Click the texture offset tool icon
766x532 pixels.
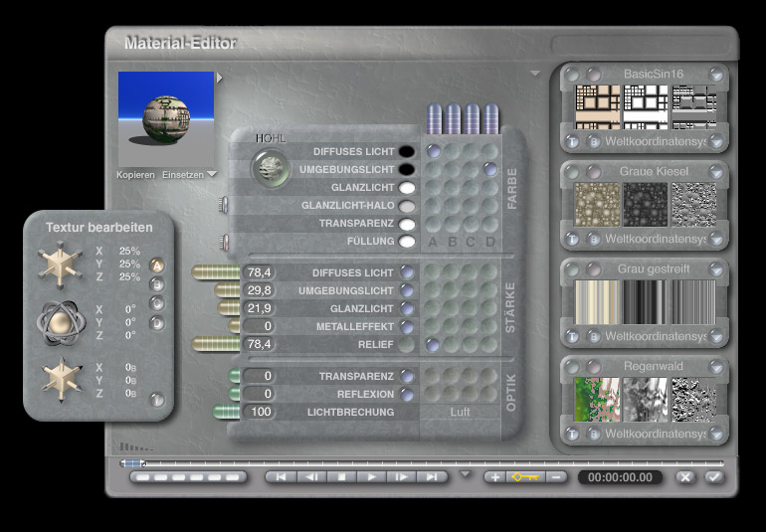pos(60,379)
